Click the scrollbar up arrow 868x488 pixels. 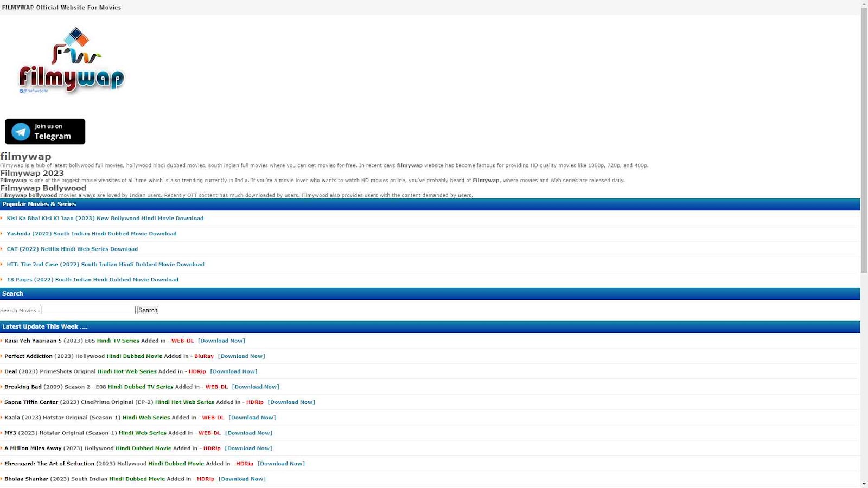click(x=864, y=4)
